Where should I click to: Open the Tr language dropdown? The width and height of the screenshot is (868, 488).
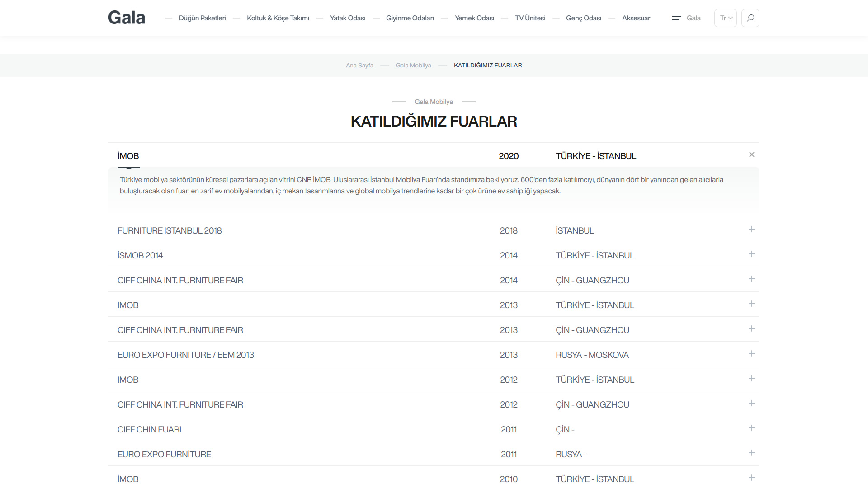(725, 18)
